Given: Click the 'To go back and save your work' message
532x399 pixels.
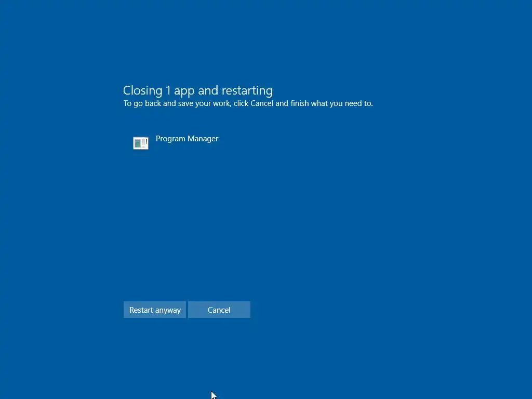Looking at the screenshot, I should [x=248, y=103].
